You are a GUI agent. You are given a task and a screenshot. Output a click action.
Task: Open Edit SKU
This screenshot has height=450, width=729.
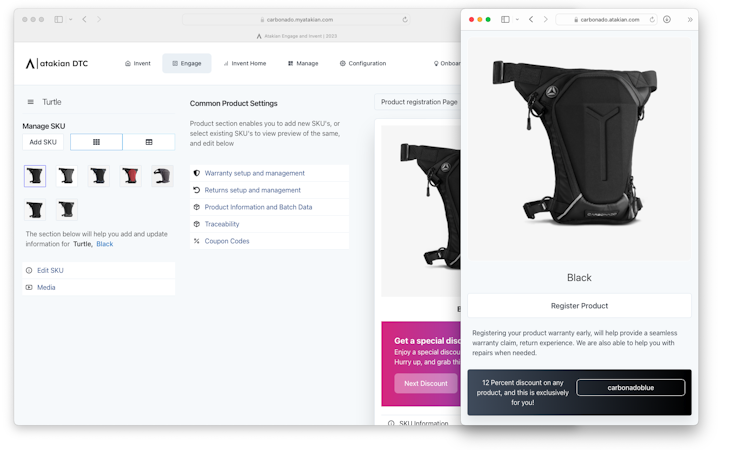(x=99, y=270)
